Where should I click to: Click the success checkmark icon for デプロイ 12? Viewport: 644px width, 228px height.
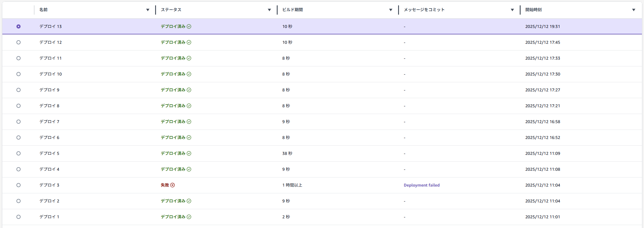189,42
